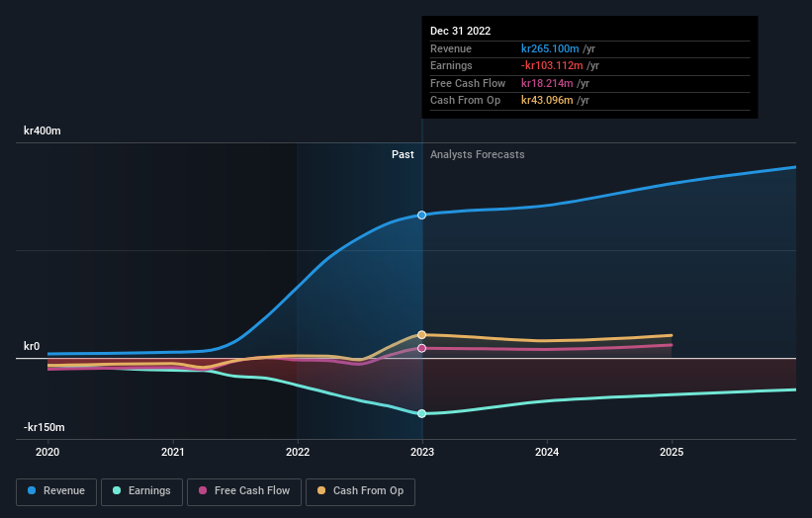Click the Analysts Forecasts label
812x518 pixels.
pyautogui.click(x=478, y=155)
